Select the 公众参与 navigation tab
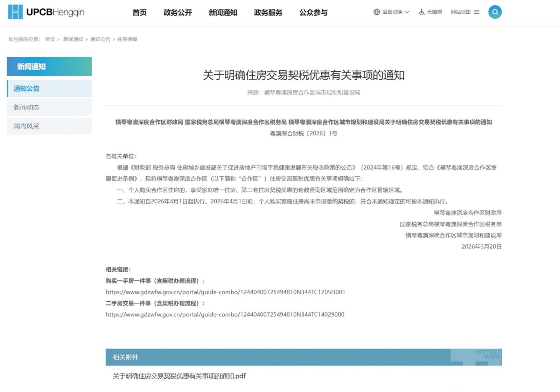Viewport: 560px width, 392px height. coord(313,12)
